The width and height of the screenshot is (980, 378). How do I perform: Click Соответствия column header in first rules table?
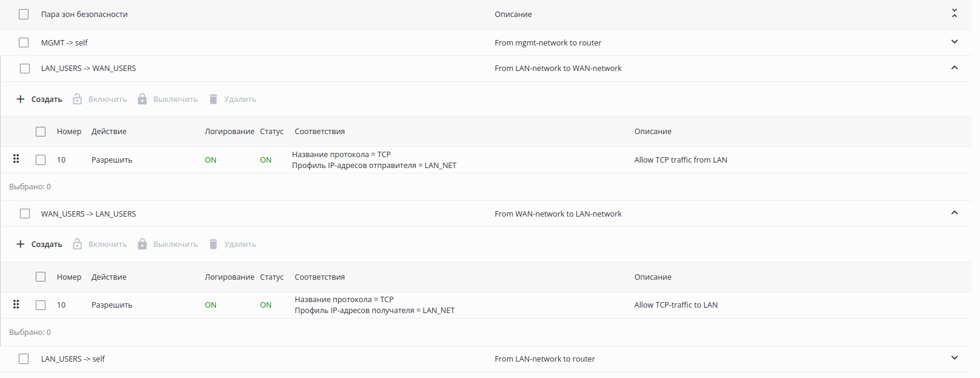[x=319, y=131]
